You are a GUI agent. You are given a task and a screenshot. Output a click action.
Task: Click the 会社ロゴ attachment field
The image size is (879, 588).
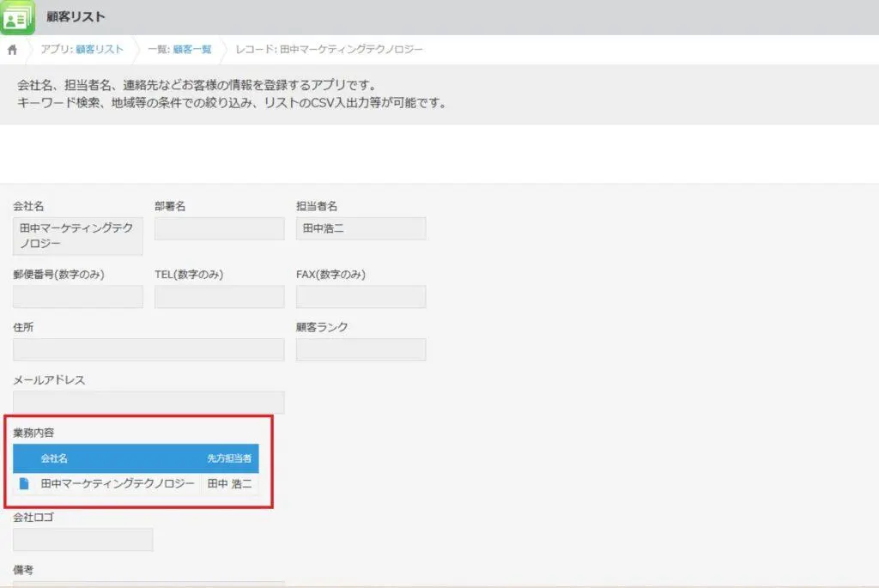click(82, 540)
